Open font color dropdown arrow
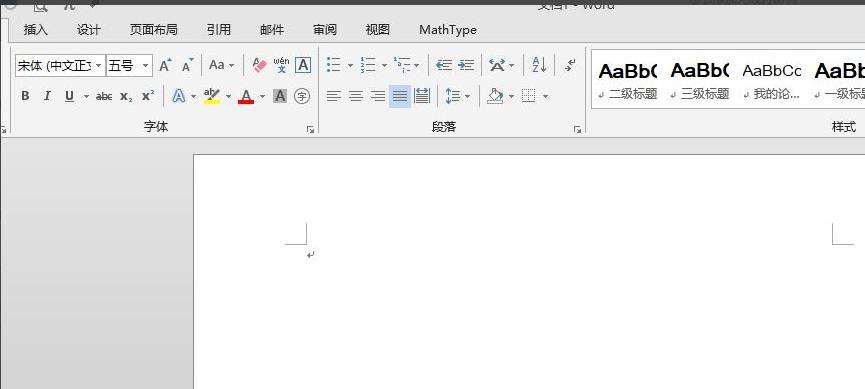The image size is (865, 389). [x=262, y=97]
